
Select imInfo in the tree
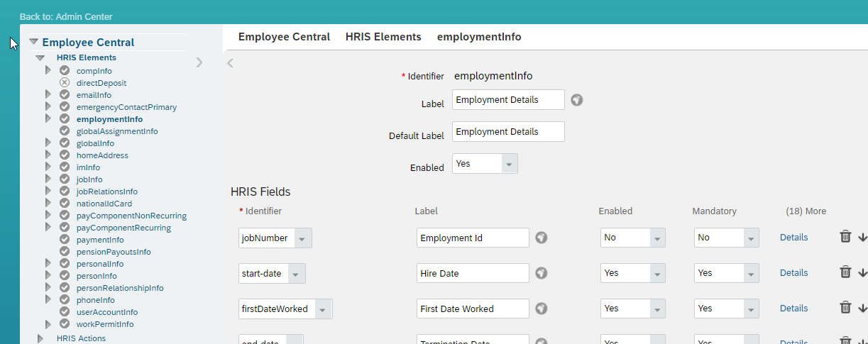88,167
